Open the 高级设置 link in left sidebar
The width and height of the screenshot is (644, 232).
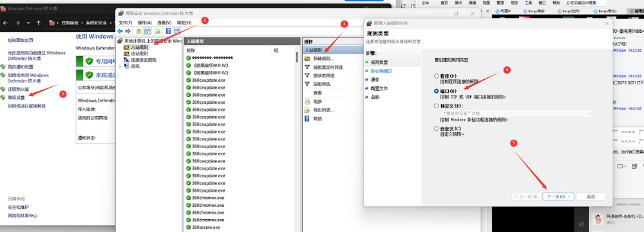(17, 97)
